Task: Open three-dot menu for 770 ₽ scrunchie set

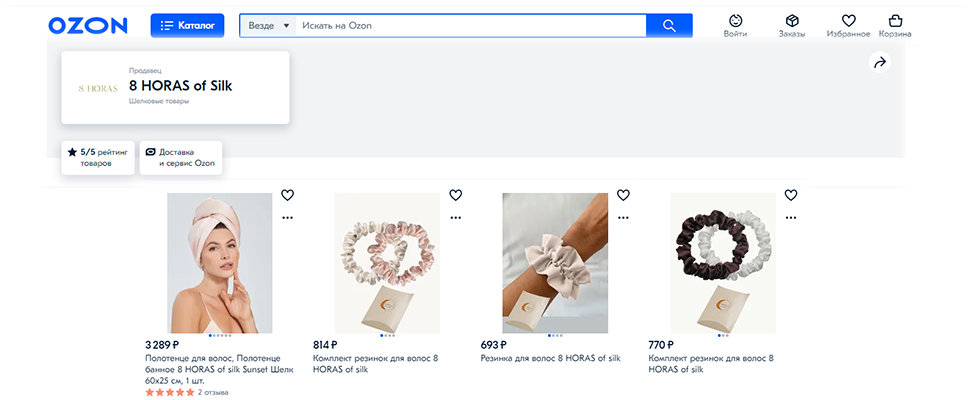Action: tap(791, 218)
